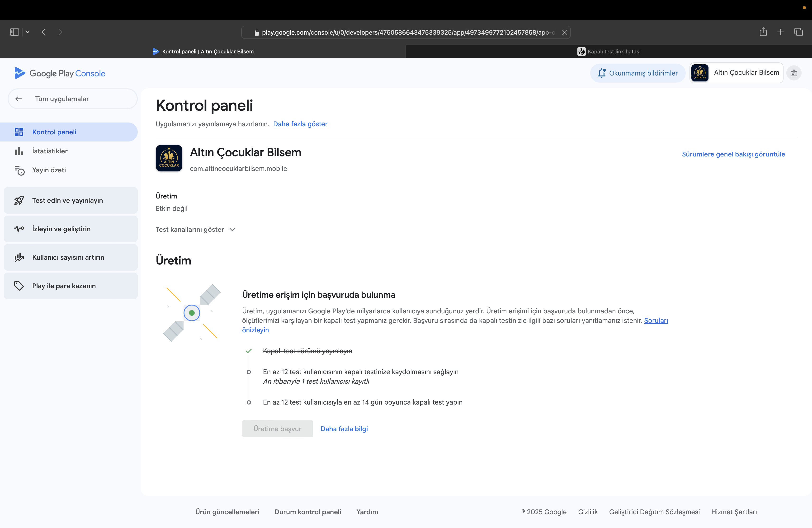The height and width of the screenshot is (528, 812).
Task: Click the Sürümlere genel bakışı görüntüle link
Action: 733,154
